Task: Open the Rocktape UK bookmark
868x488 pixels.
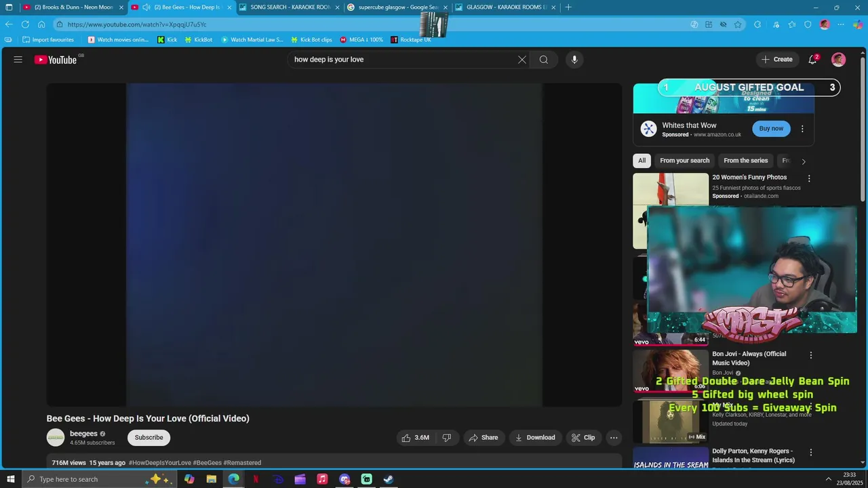Action: point(411,40)
